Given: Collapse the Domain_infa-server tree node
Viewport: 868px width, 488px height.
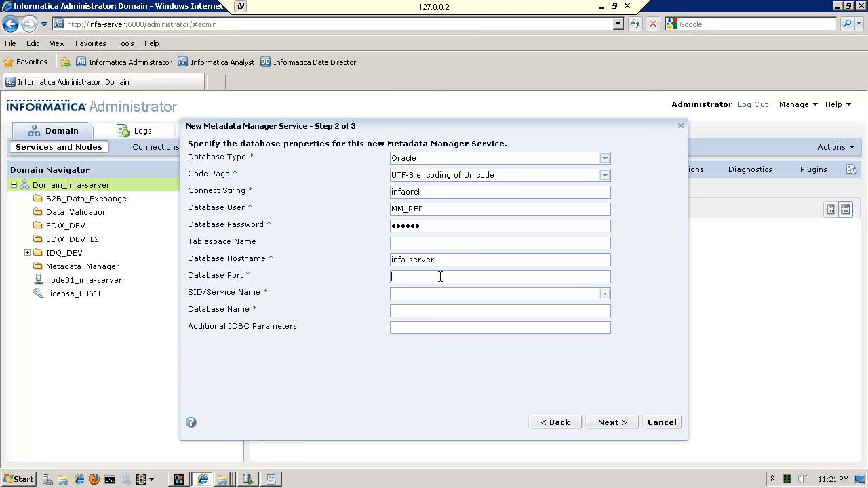Looking at the screenshot, I should 14,185.
